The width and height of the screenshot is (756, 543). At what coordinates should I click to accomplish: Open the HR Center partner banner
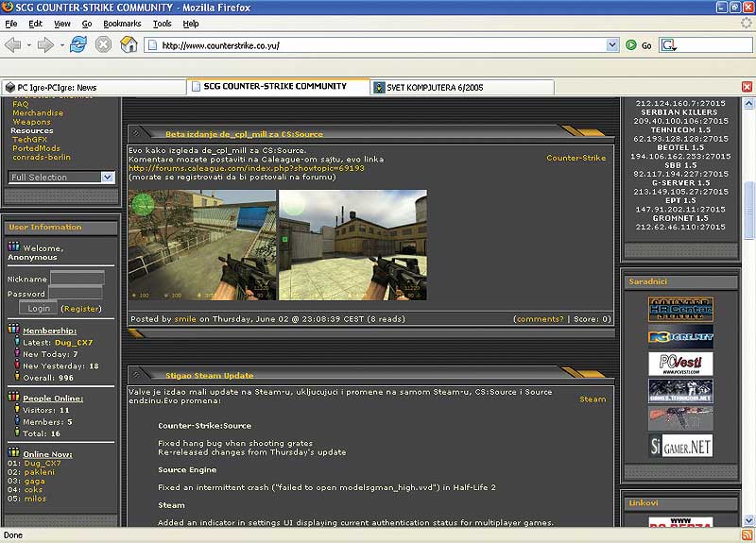coord(680,310)
